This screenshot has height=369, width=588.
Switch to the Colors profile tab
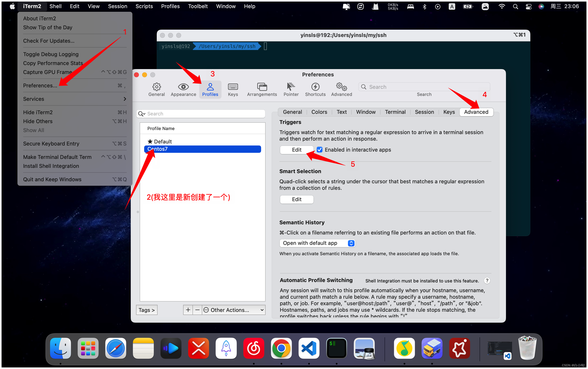click(x=319, y=112)
